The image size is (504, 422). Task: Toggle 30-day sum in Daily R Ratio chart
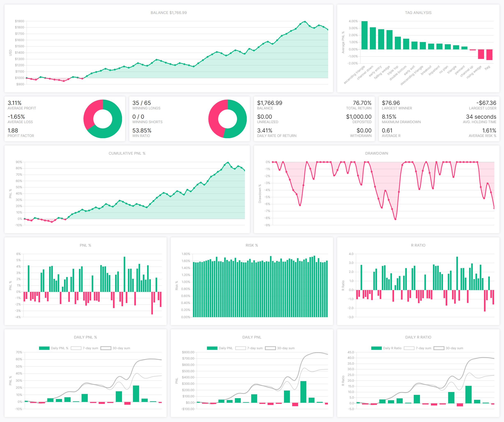pos(448,348)
